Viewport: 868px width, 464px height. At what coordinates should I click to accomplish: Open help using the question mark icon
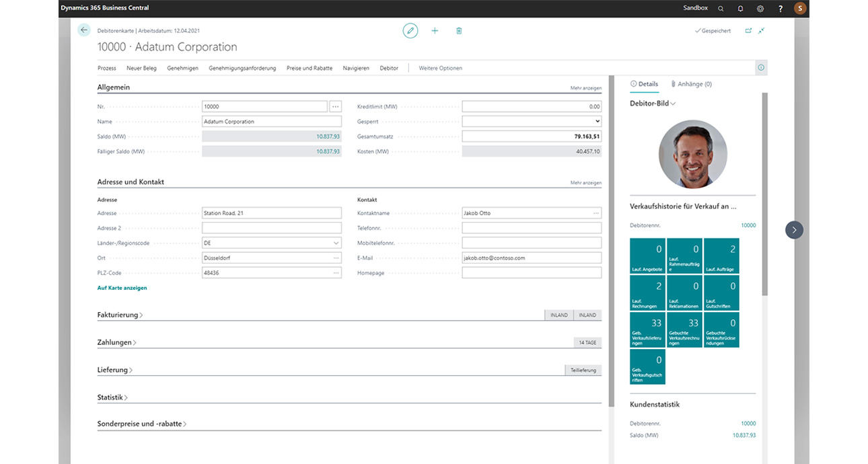780,7
